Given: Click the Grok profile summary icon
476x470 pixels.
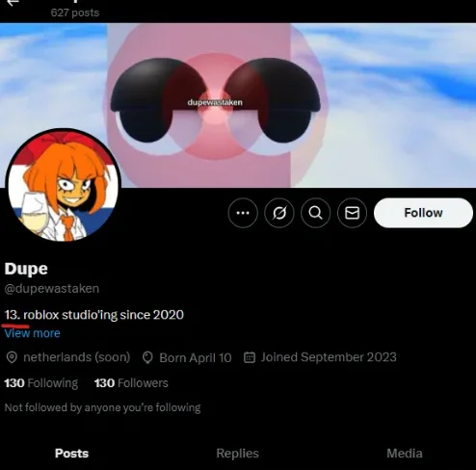Looking at the screenshot, I should click(x=279, y=213).
